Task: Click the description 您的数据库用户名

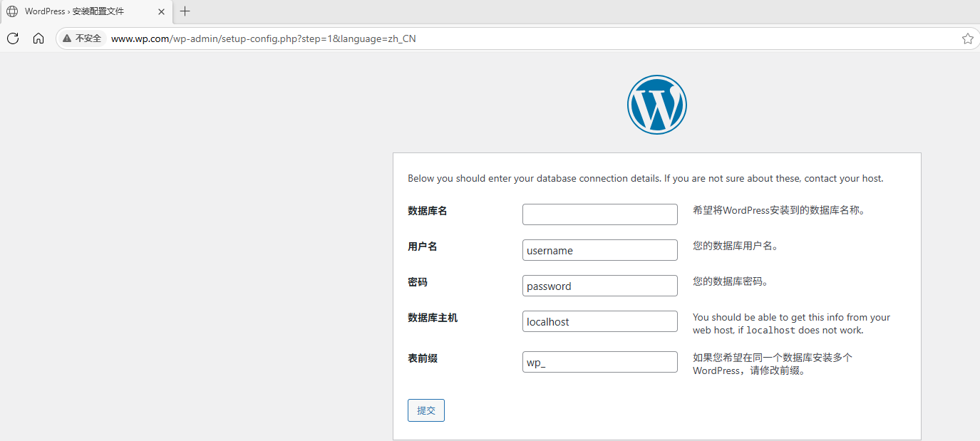Action: coord(736,246)
